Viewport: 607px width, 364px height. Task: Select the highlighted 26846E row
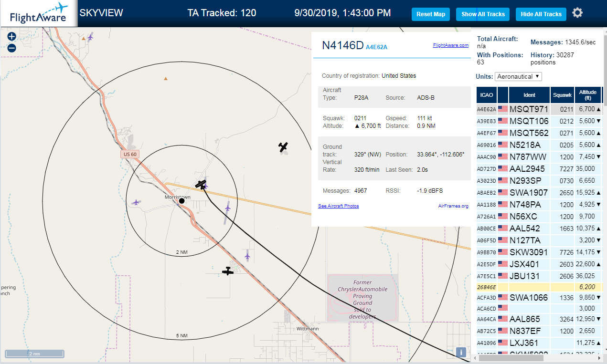pos(539,288)
